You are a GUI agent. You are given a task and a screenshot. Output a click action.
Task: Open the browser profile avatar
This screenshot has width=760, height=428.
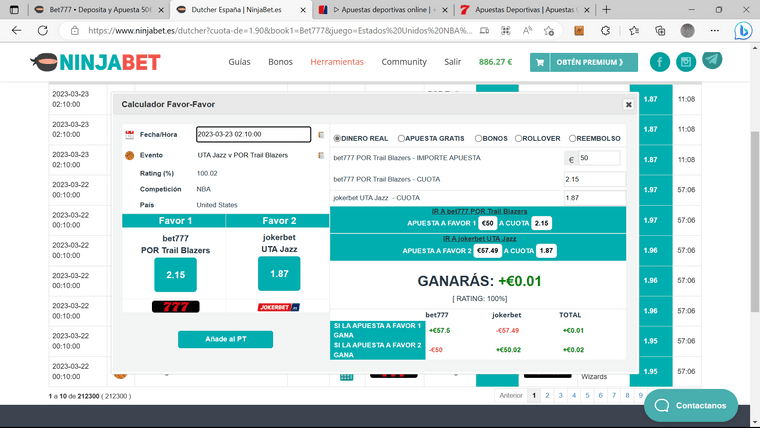pos(687,31)
